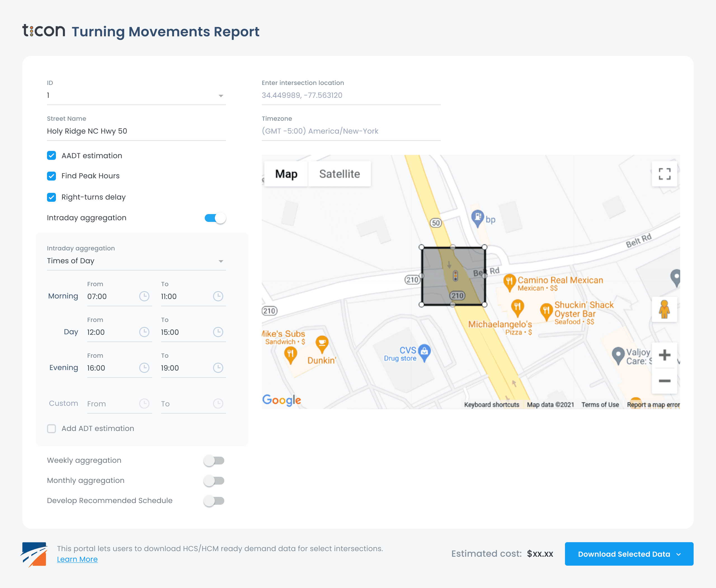
Task: Click the selection rectangle's top-right corner handle
Action: coord(484,247)
